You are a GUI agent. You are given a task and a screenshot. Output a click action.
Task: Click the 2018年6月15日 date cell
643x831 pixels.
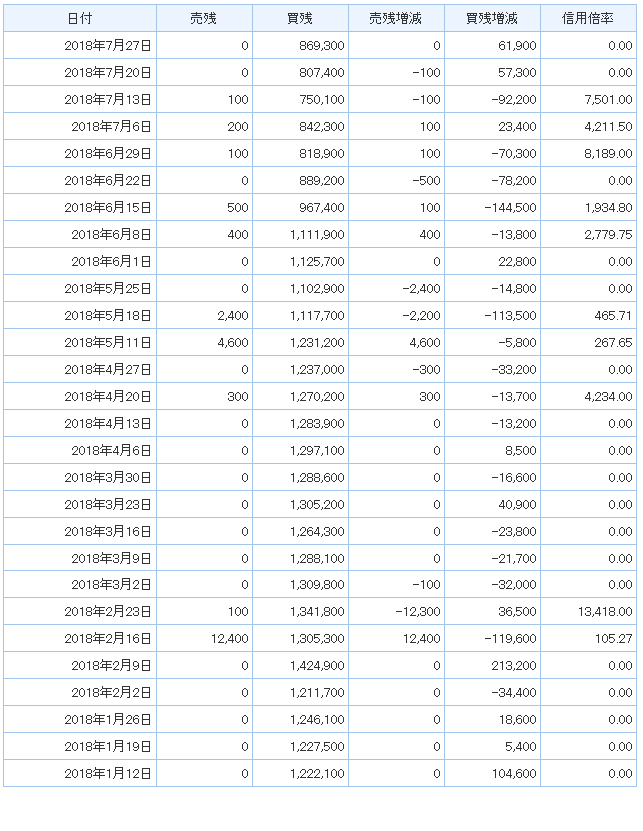[108, 208]
